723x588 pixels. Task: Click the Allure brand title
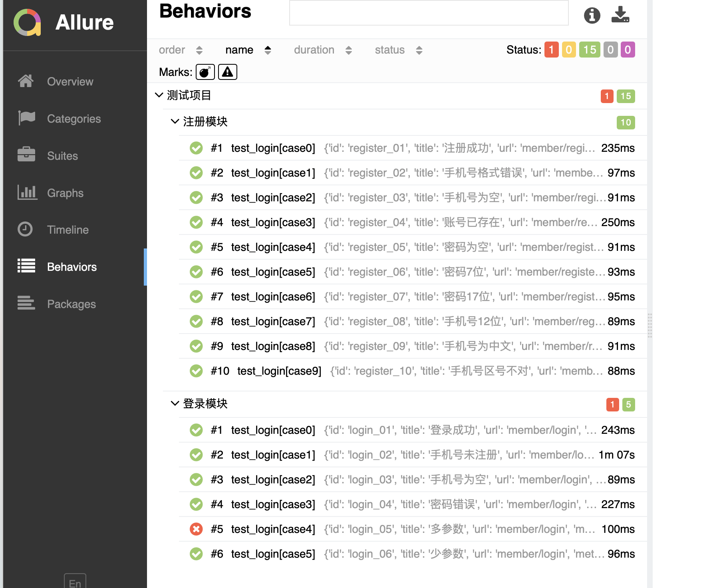pyautogui.click(x=84, y=22)
